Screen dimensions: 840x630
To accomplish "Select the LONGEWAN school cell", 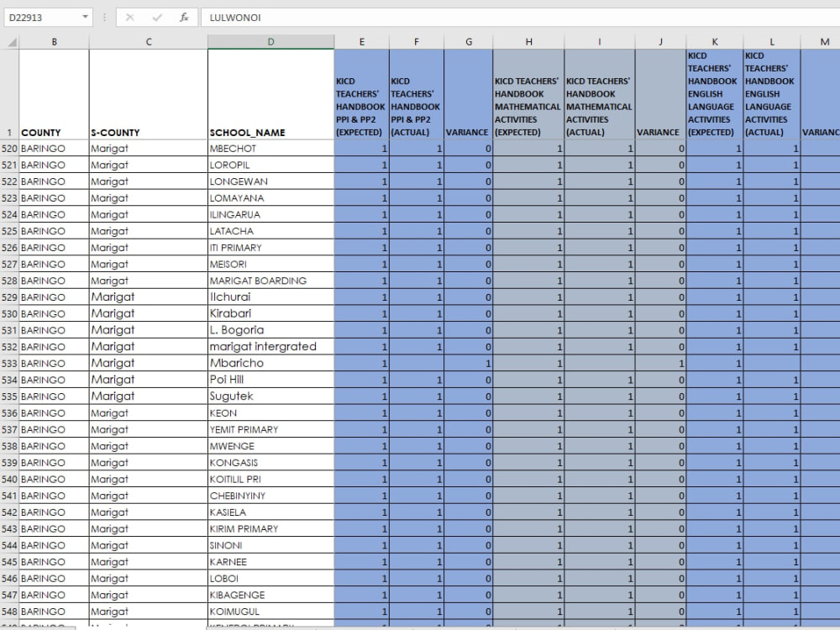I will tap(271, 181).
